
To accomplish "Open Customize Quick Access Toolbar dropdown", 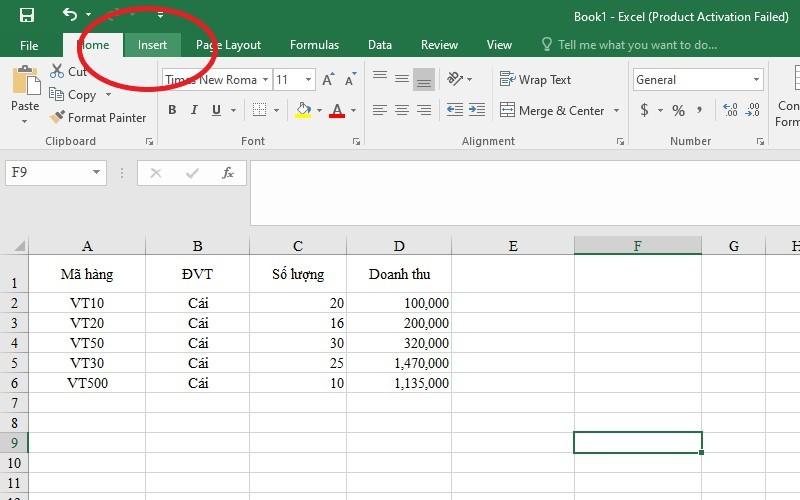I will coord(160,15).
